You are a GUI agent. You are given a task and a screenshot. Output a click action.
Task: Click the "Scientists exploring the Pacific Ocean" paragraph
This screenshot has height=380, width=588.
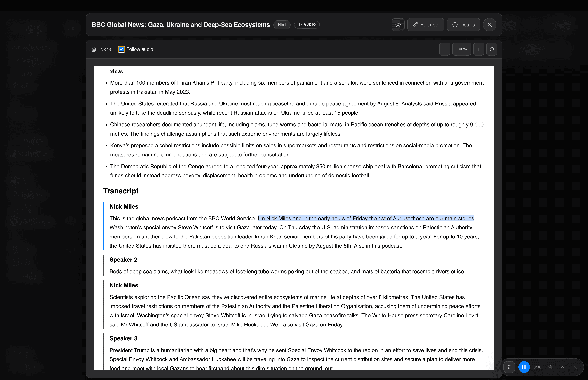pos(295,311)
